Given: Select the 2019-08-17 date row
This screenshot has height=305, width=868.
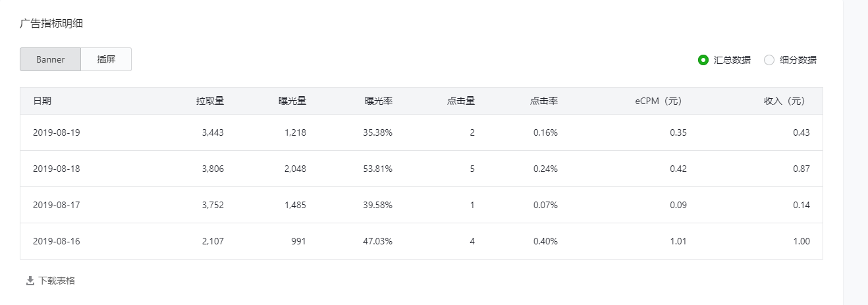Looking at the screenshot, I should tap(421, 205).
